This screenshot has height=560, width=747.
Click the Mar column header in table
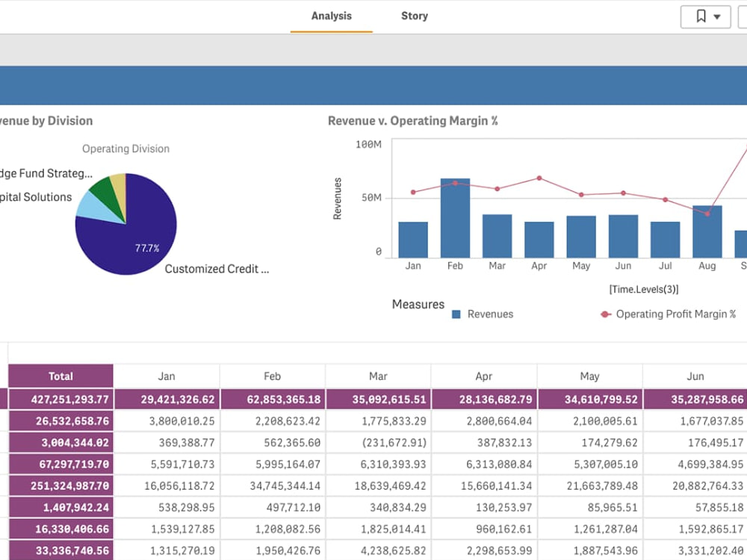(378, 376)
